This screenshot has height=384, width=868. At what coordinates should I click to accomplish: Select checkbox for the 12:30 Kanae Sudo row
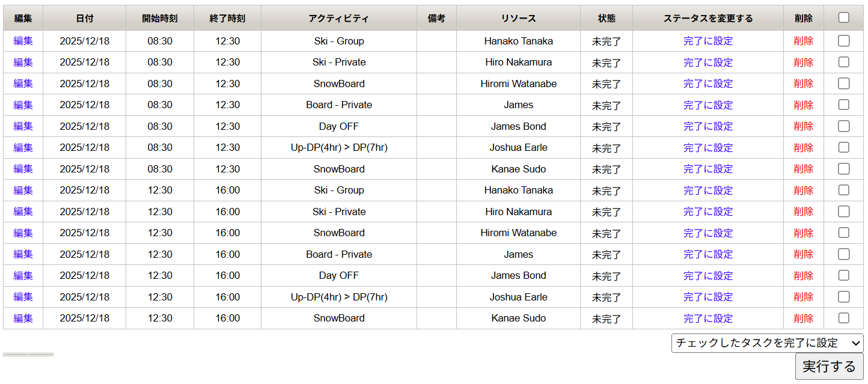(843, 318)
